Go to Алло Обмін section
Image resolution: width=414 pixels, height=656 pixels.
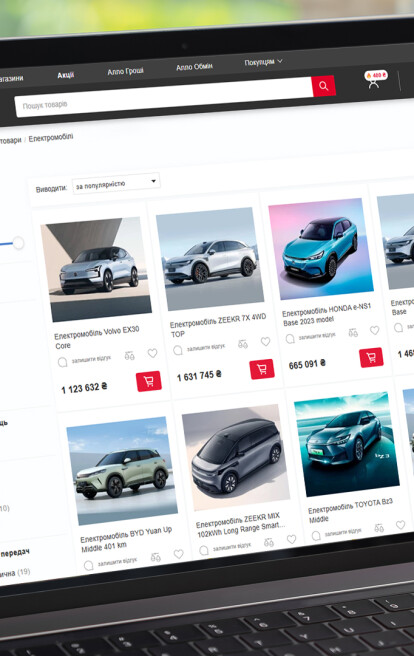coord(194,67)
